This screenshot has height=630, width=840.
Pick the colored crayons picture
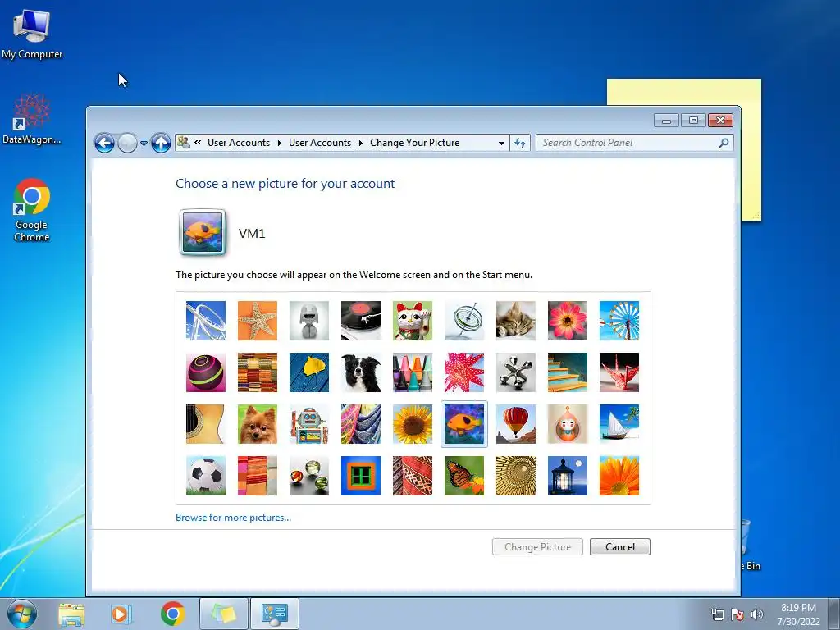tap(413, 372)
